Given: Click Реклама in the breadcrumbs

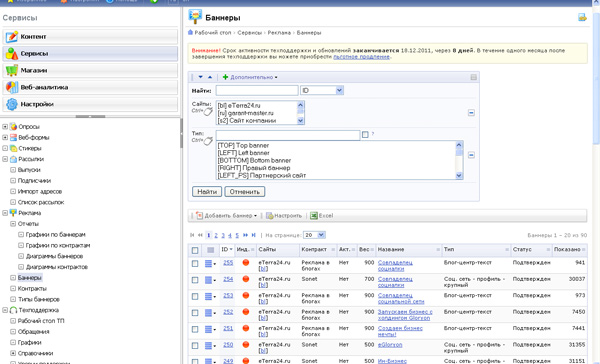Looking at the screenshot, I should point(279,33).
